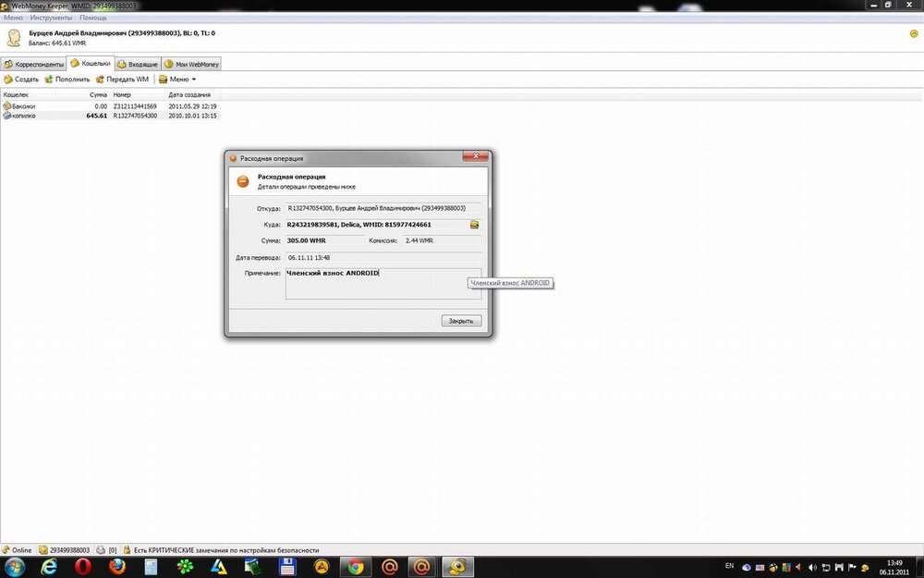Click the Online status indicator
924x578 pixels.
[17, 550]
